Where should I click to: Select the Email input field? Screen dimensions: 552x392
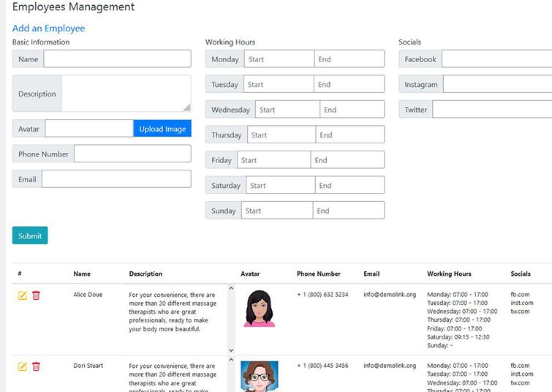[x=116, y=179]
